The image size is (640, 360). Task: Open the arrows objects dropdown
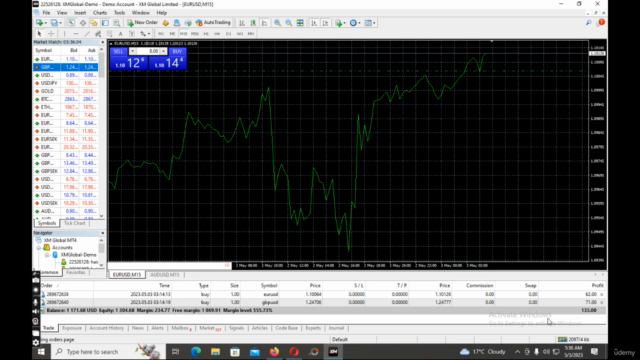point(145,34)
